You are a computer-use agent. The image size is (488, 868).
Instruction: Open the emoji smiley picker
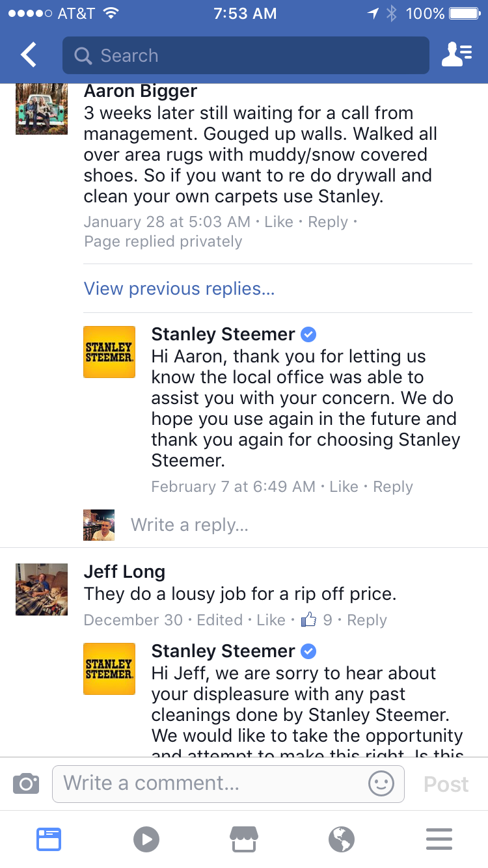pos(381,783)
